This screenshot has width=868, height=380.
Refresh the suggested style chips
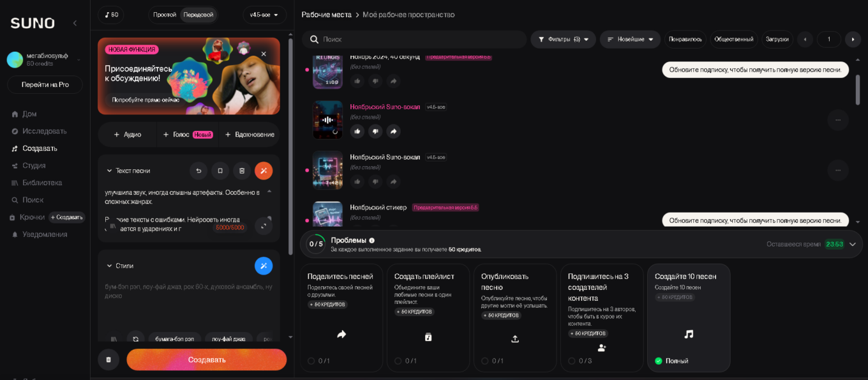[x=135, y=339]
